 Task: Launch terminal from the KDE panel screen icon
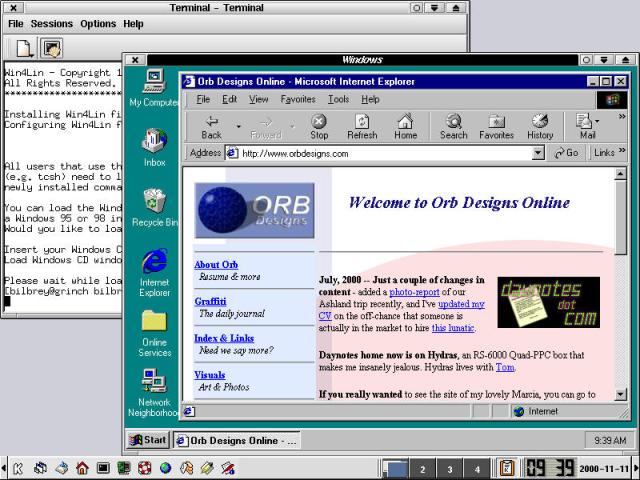103,468
